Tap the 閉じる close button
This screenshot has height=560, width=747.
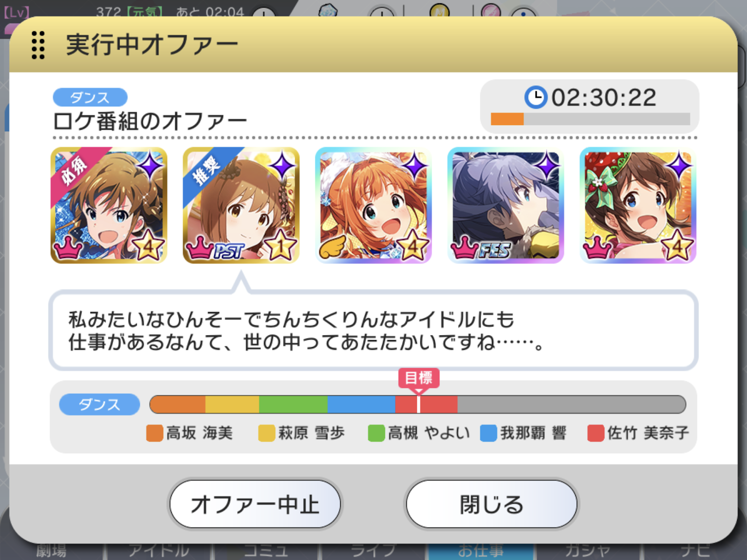coord(492,504)
